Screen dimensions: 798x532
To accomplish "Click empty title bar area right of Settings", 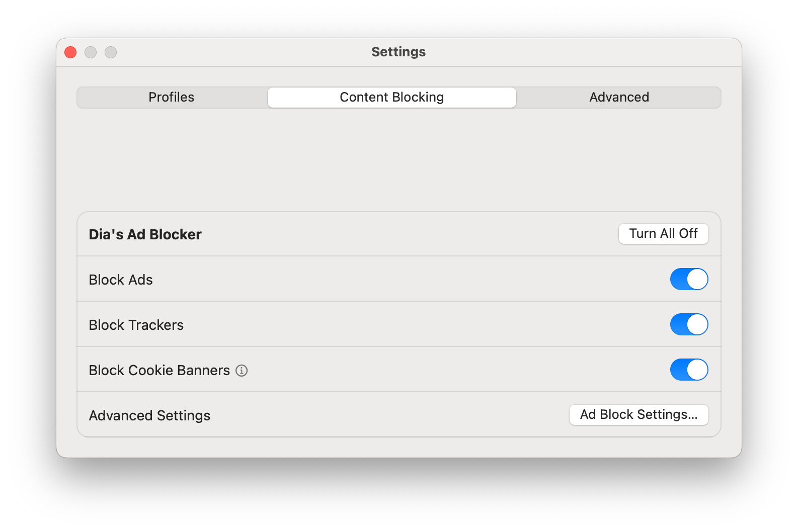I will (x=579, y=52).
